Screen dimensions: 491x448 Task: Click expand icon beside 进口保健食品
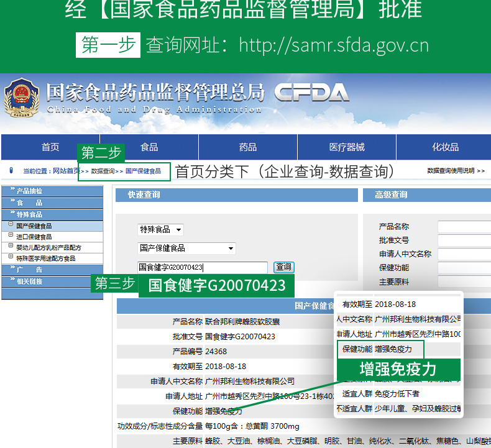[x=11, y=236]
